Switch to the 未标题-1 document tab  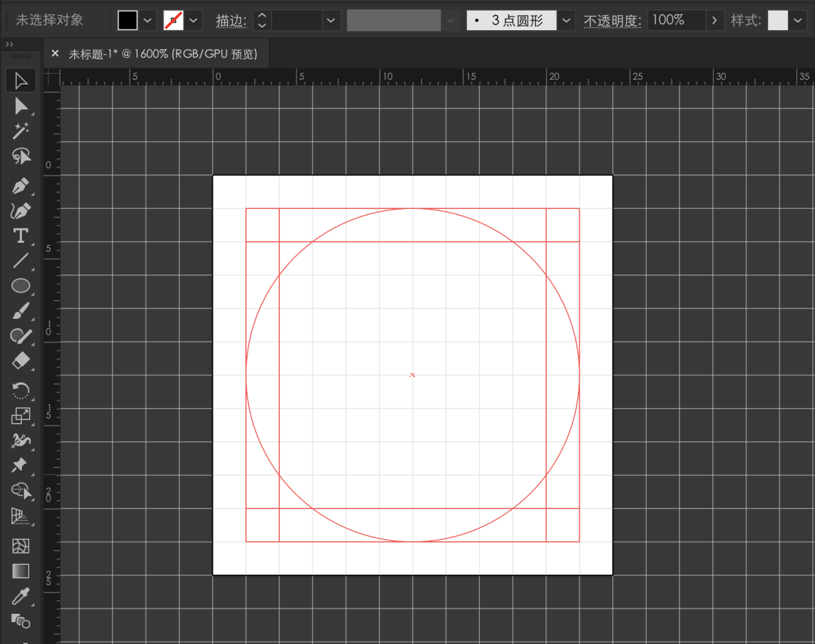coord(163,54)
